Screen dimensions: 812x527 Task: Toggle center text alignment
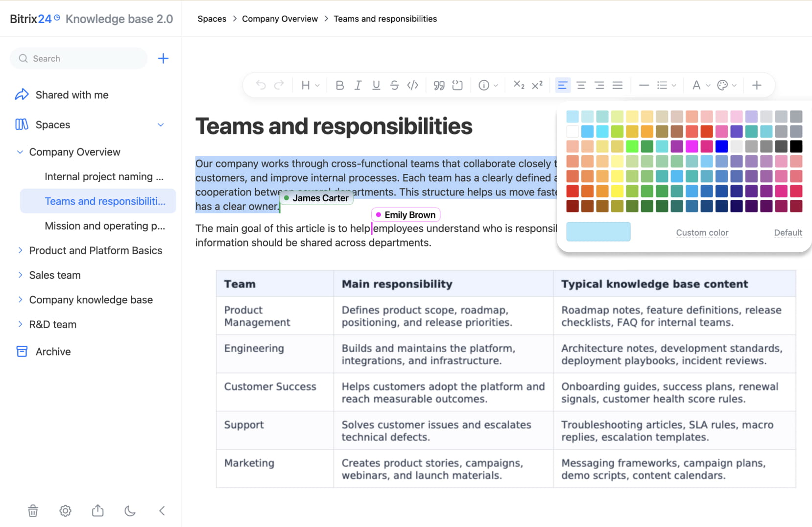[x=581, y=85]
